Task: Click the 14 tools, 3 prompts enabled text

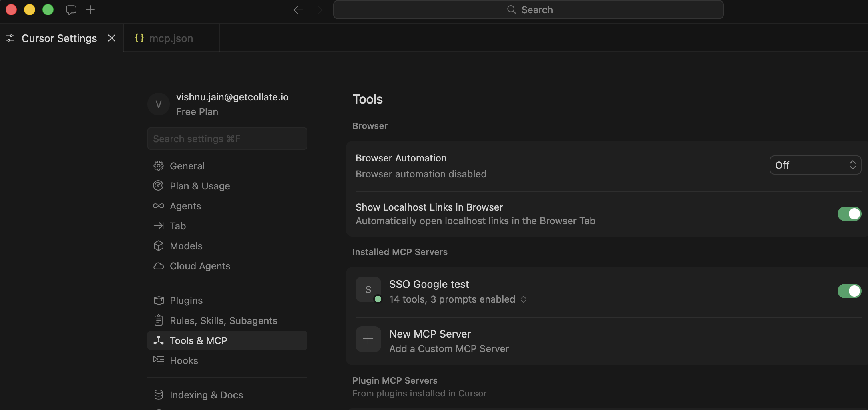Action: tap(452, 299)
